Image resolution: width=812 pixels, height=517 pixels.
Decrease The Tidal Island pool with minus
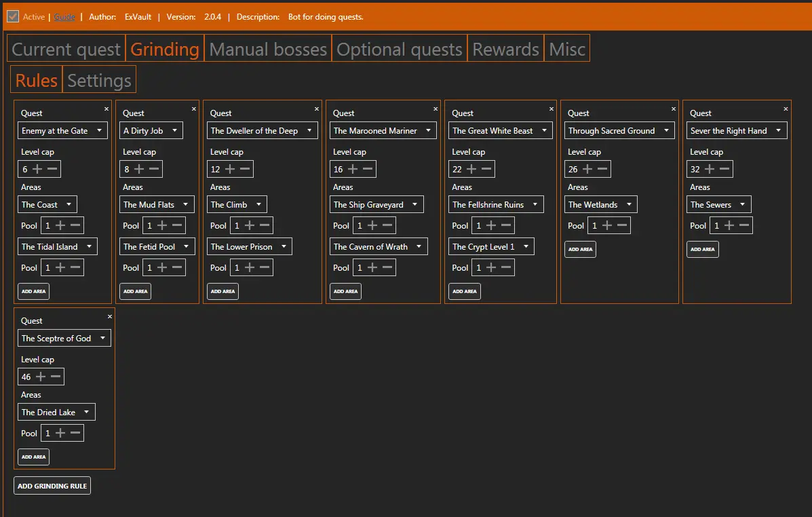click(75, 267)
